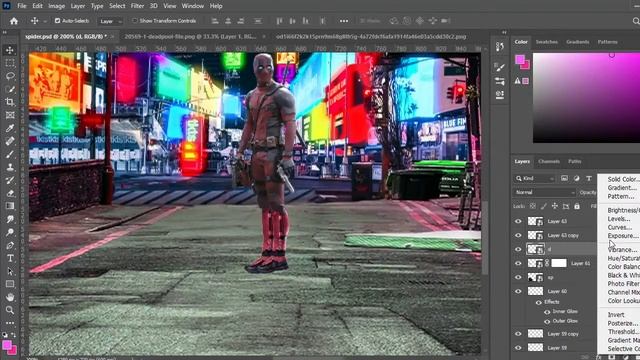Hide Layer 60 using eye icon
The image size is (640, 360).
pyautogui.click(x=518, y=291)
